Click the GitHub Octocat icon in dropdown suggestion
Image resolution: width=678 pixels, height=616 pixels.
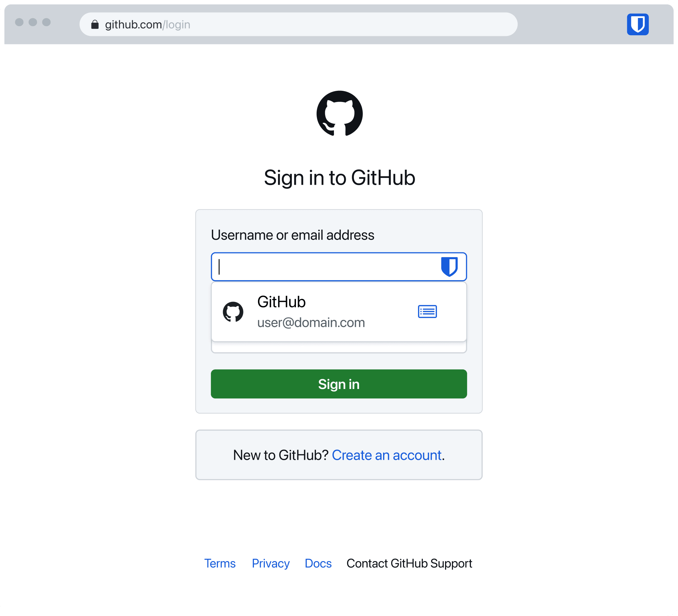233,311
